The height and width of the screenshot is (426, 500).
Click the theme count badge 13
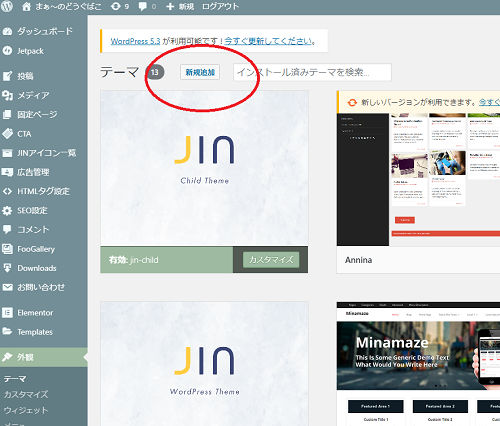(x=155, y=72)
